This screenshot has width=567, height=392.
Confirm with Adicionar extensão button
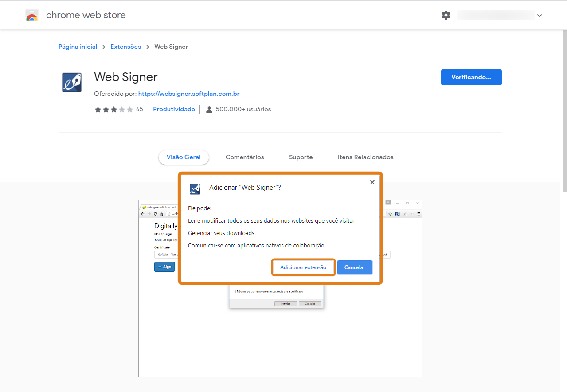coord(303,267)
